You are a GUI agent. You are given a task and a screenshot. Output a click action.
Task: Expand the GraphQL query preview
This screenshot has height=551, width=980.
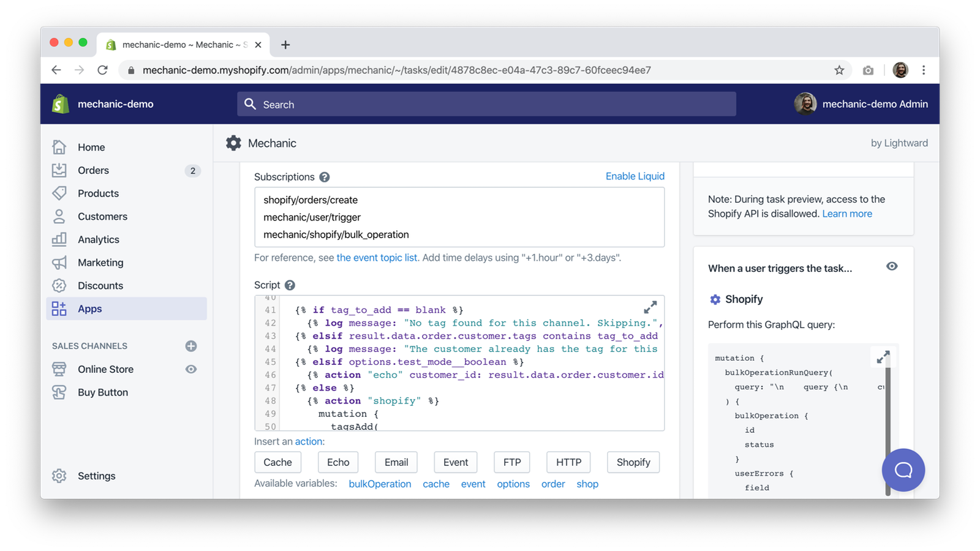coord(883,358)
